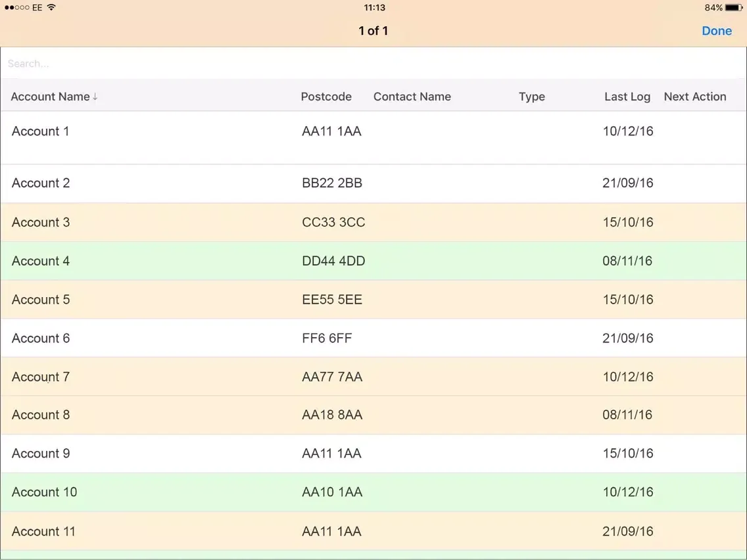
Task: Select the green Account 4 row
Action: [x=41, y=261]
